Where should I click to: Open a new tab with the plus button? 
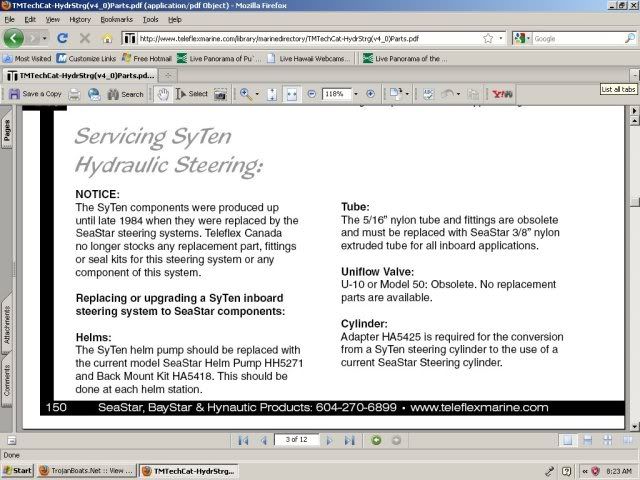coord(168,76)
